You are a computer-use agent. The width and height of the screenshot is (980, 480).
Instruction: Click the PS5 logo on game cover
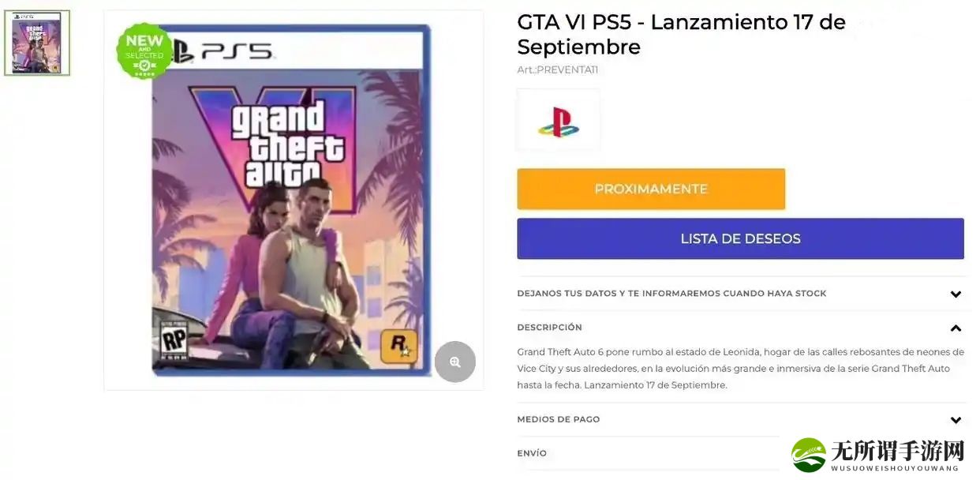(223, 51)
